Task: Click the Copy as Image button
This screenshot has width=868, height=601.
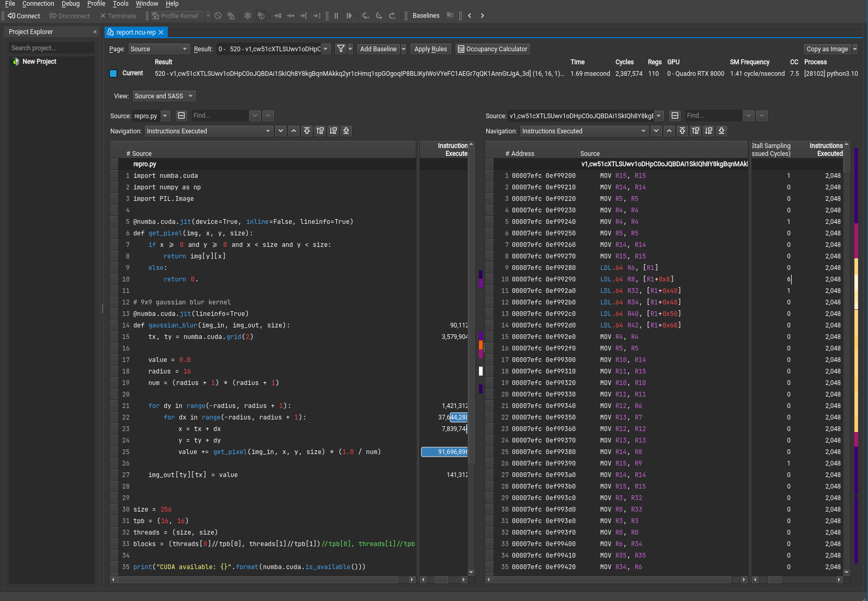Action: tap(827, 49)
